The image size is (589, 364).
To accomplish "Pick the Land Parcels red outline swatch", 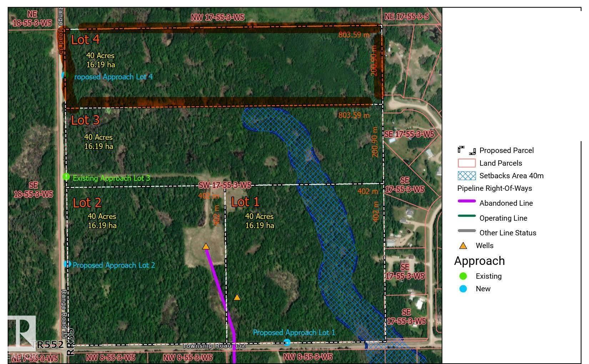I will (x=467, y=163).
